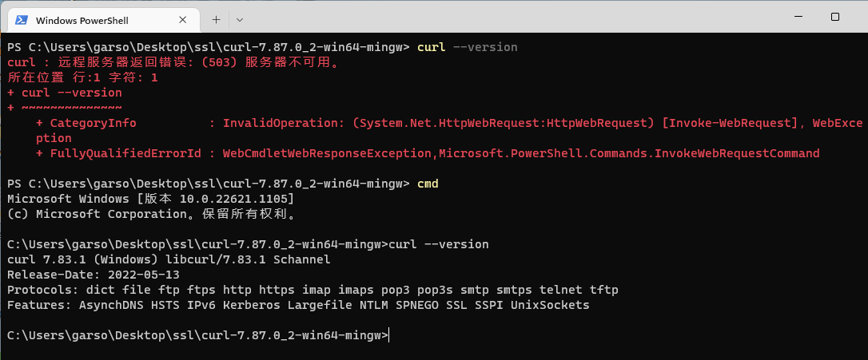Open a new terminal tab

(216, 20)
